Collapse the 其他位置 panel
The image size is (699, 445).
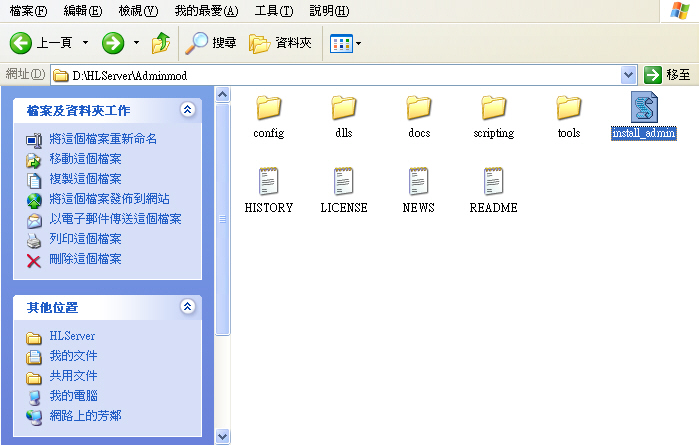pyautogui.click(x=187, y=307)
